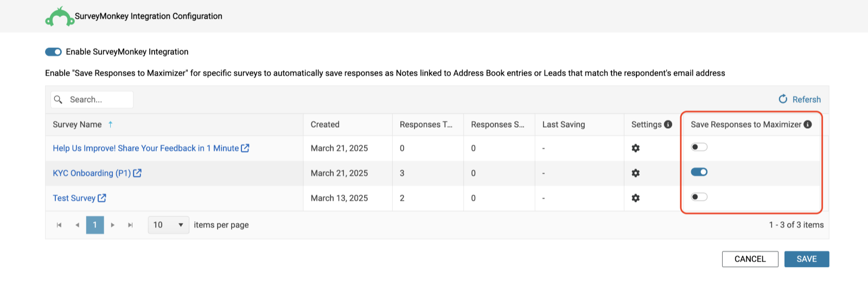Open the KYC Onboarding (P1) survey link
Viewport: 868px width, 304px height.
[x=92, y=173]
